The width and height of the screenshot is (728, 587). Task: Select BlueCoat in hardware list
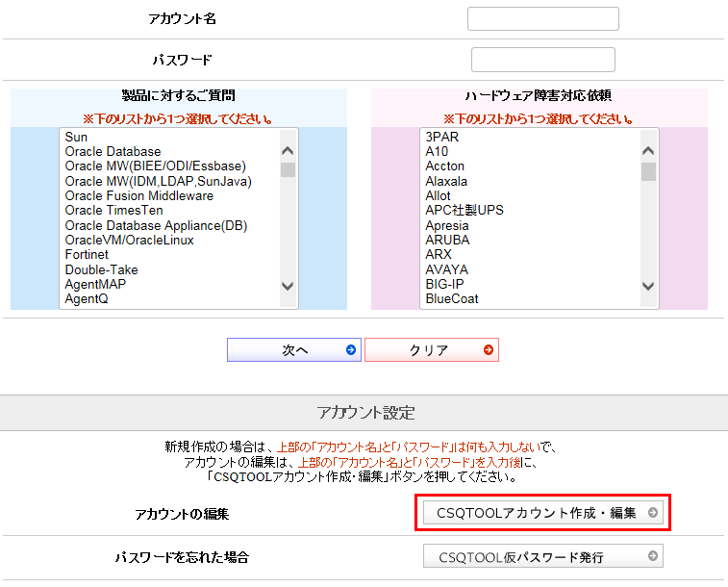(x=452, y=299)
